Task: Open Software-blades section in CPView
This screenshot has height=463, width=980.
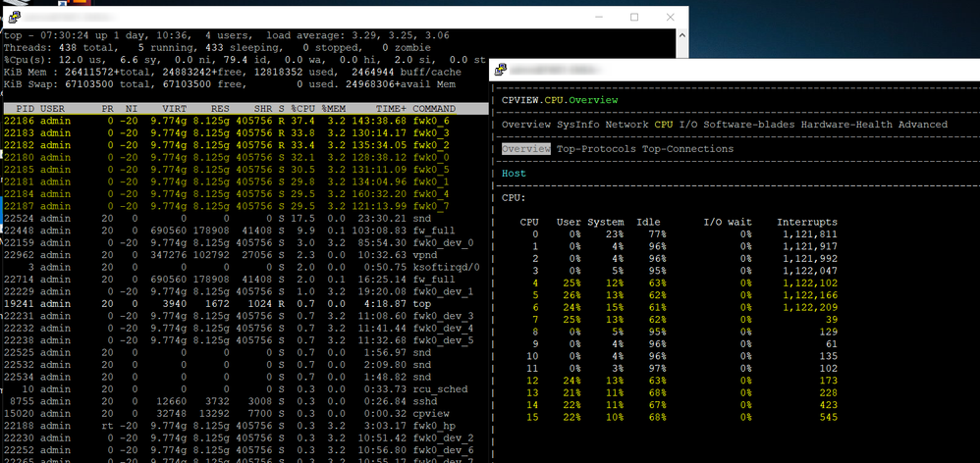Action: point(749,125)
